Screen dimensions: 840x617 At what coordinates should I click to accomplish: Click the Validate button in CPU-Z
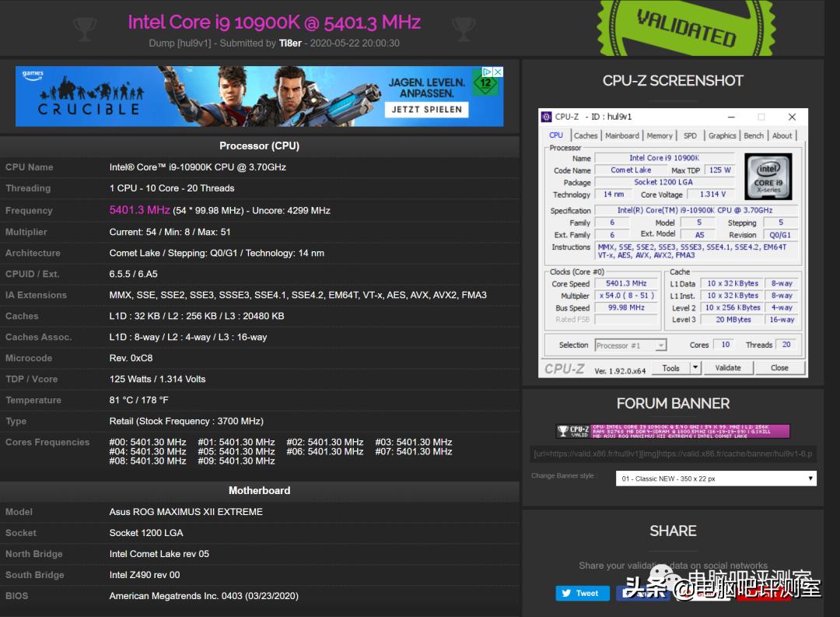tap(728, 367)
